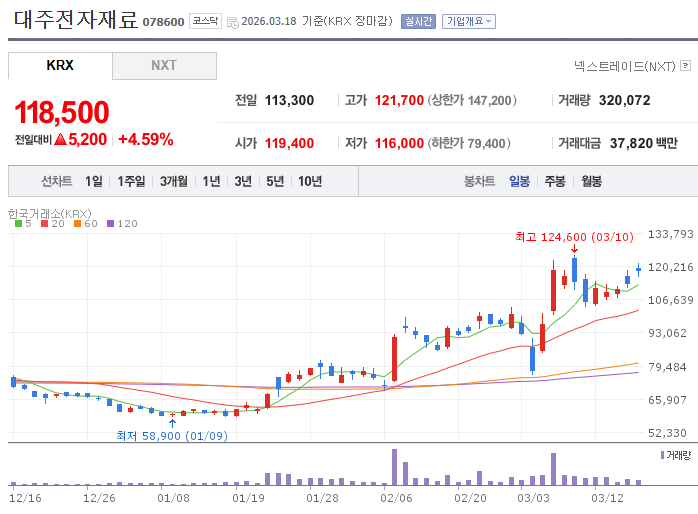Image resolution: width=698 pixels, height=514 pixels.
Task: Select the 5년 line chart period
Action: coord(275,181)
